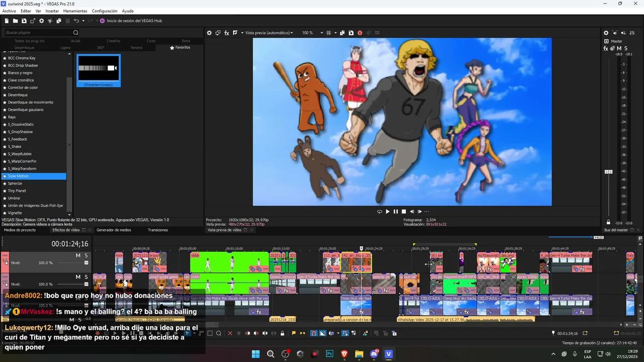The height and width of the screenshot is (362, 644).
Task: Toggle loop playback under preview
Action: [x=379, y=212]
